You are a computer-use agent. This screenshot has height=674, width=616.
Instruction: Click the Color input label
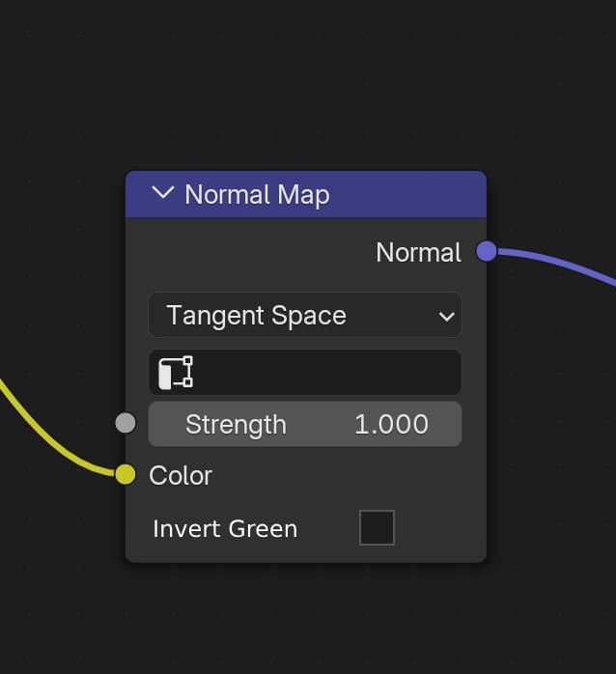181,475
